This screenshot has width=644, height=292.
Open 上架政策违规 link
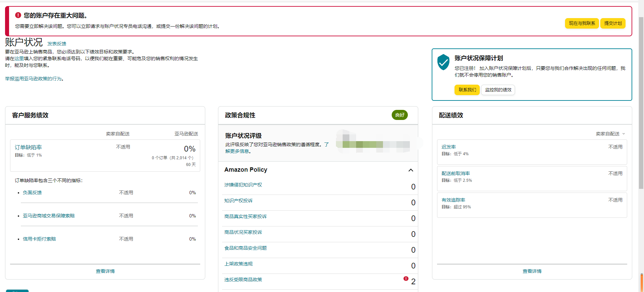pyautogui.click(x=239, y=264)
